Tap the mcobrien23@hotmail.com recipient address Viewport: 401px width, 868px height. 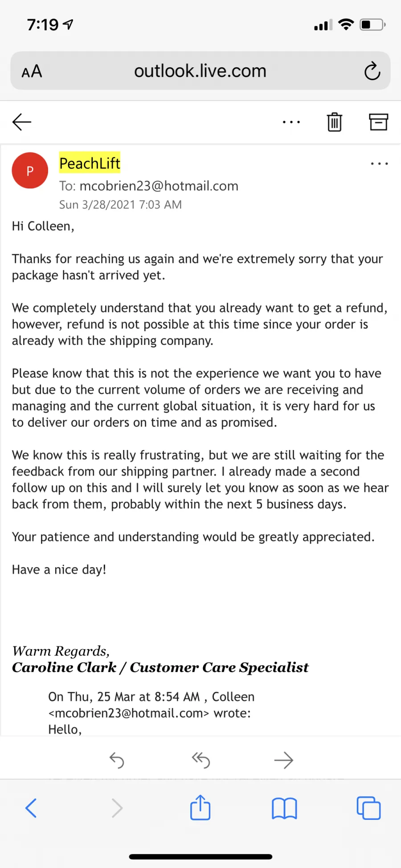click(x=159, y=186)
